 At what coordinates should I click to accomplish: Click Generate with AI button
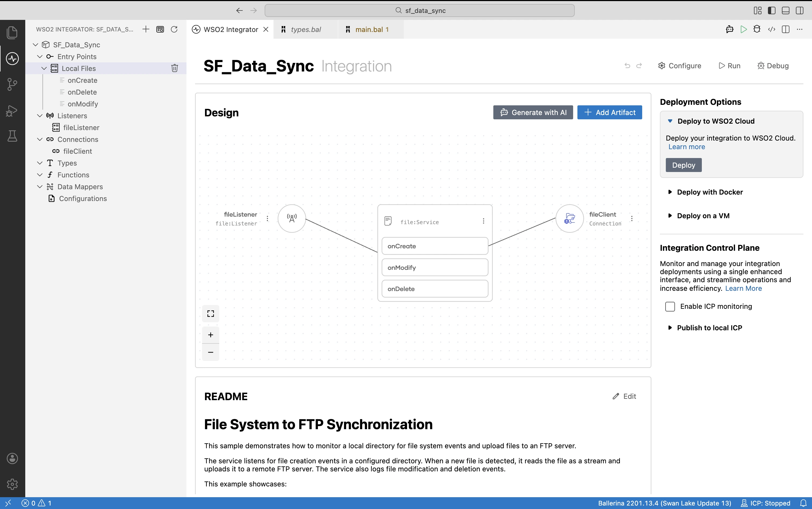click(x=533, y=112)
